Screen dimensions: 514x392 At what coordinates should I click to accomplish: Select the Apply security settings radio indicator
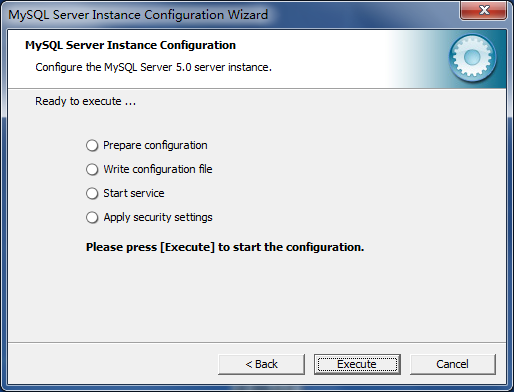(92, 217)
